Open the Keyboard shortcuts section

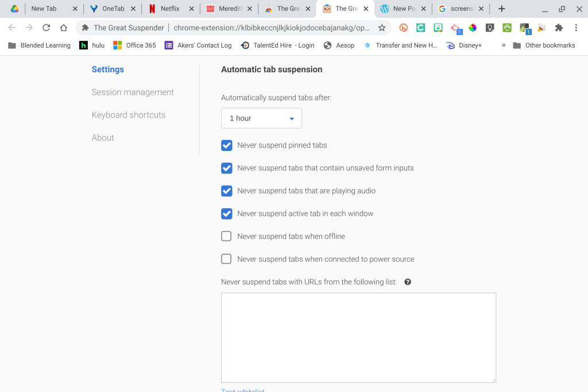[x=129, y=115]
